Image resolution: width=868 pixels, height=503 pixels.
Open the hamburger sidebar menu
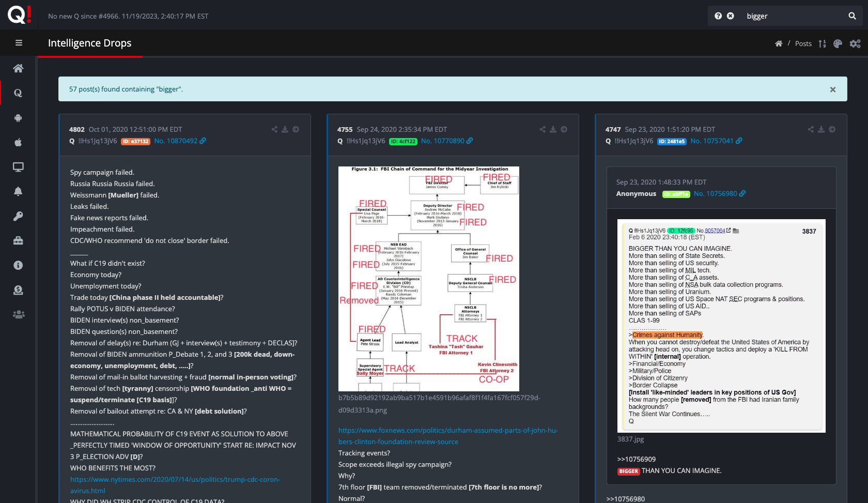pos(19,43)
